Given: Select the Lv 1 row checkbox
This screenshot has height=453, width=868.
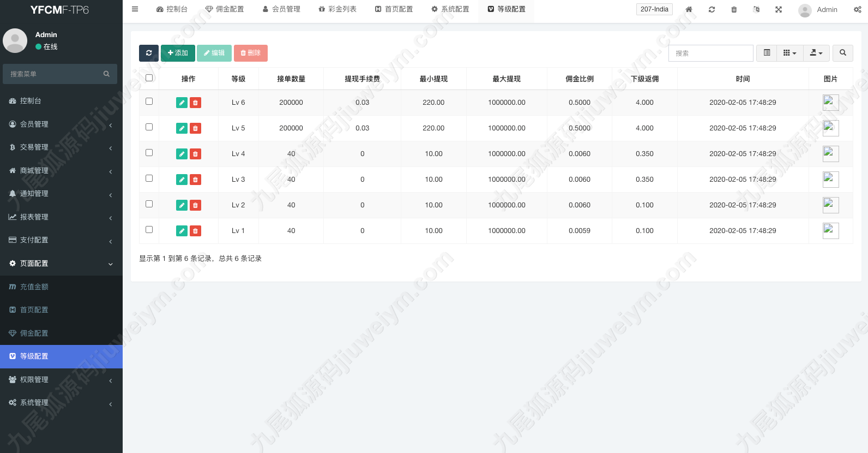Looking at the screenshot, I should point(149,230).
